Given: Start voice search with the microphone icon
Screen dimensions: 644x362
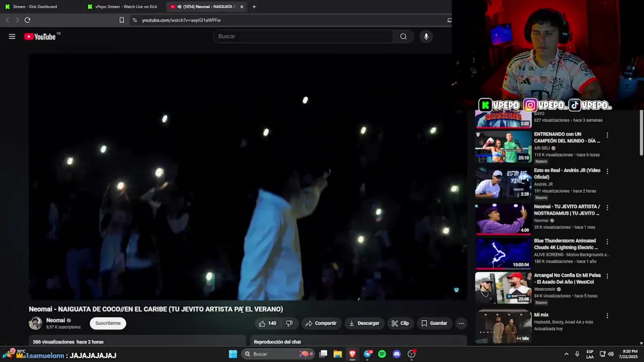Looking at the screenshot, I should pos(426,36).
